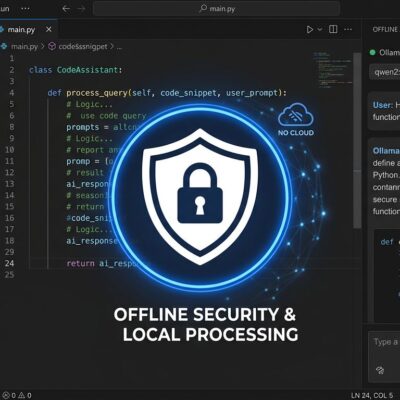Go forward with the right arrow
Viewport: 400px width, 400px height.
click(x=81, y=9)
